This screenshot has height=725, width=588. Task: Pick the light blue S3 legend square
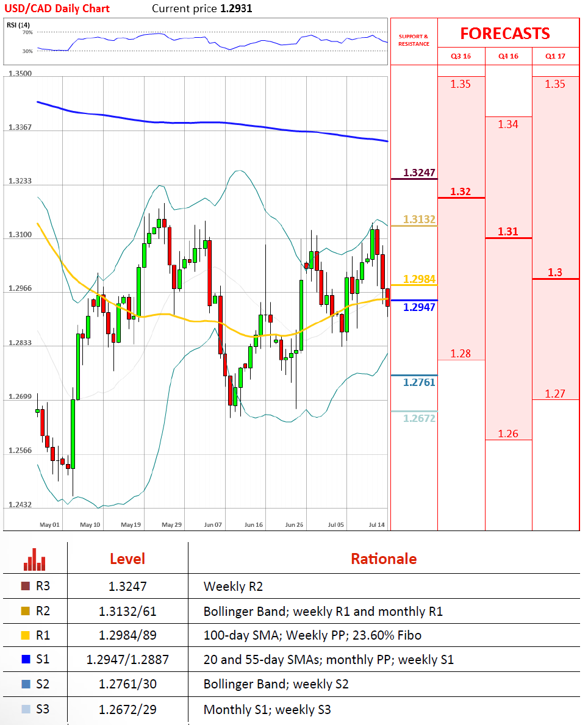click(26, 709)
